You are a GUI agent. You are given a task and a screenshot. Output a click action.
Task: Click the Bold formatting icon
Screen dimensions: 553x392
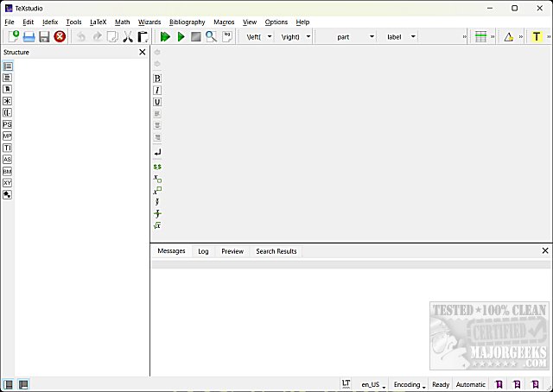(157, 79)
